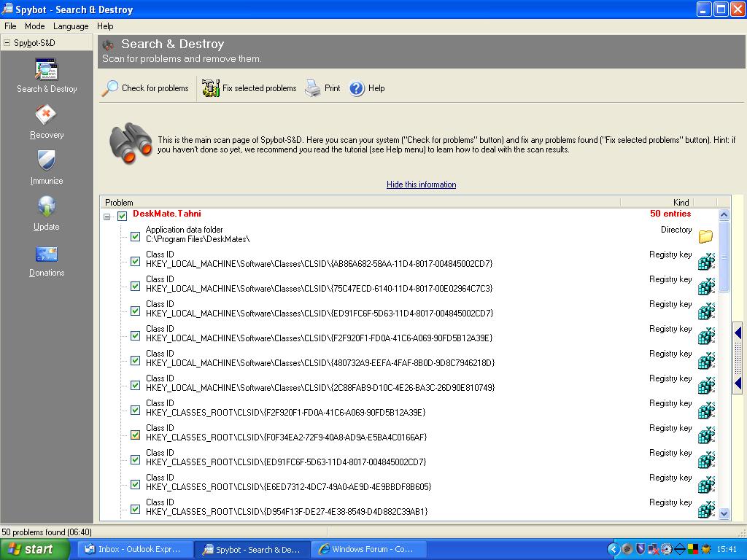Click registry icon for HKEY_CLASSES_ROOT ED91FC6F row

click(706, 459)
